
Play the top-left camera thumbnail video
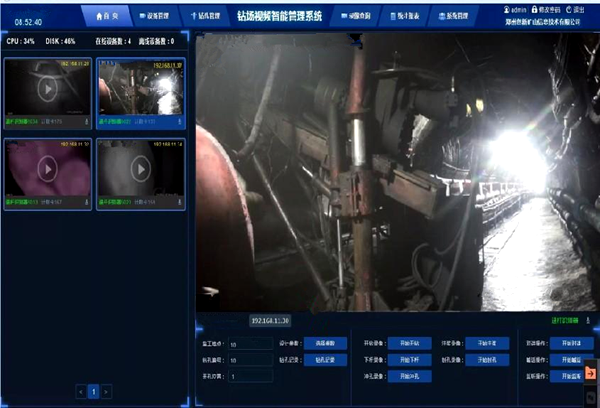[47, 89]
